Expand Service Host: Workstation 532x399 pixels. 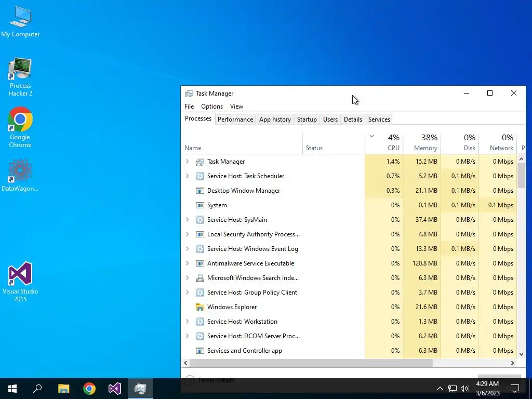pyautogui.click(x=187, y=322)
